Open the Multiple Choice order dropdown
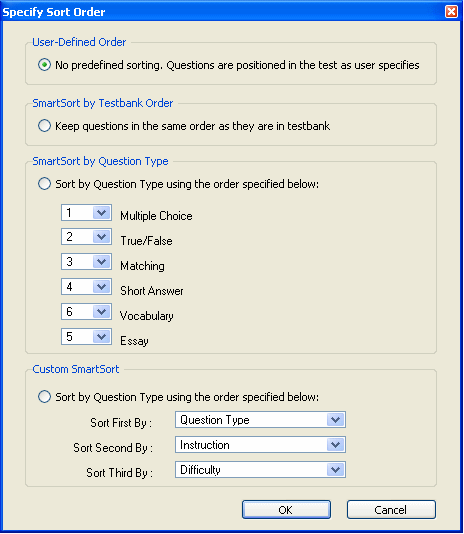Screen dimensions: 464x534 101,213
